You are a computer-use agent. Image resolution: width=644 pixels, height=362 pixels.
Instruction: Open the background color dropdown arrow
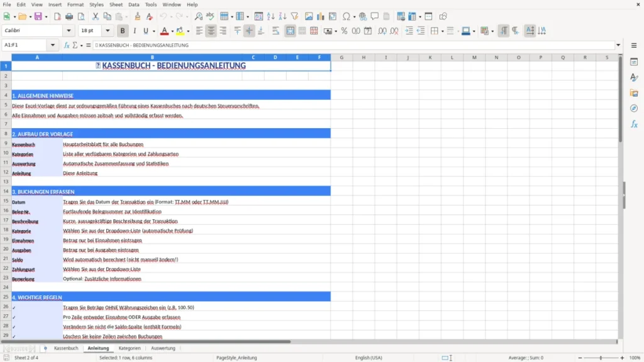click(188, 31)
